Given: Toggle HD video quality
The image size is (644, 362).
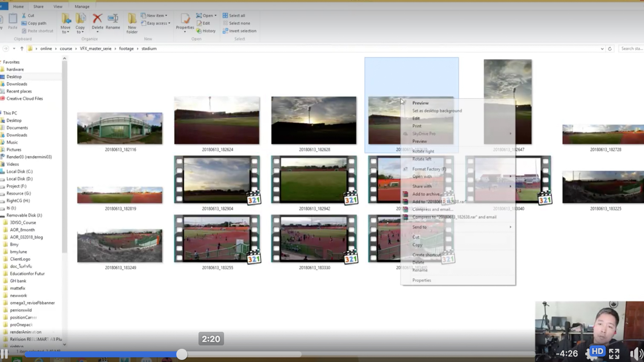Looking at the screenshot, I should pyautogui.click(x=597, y=352).
